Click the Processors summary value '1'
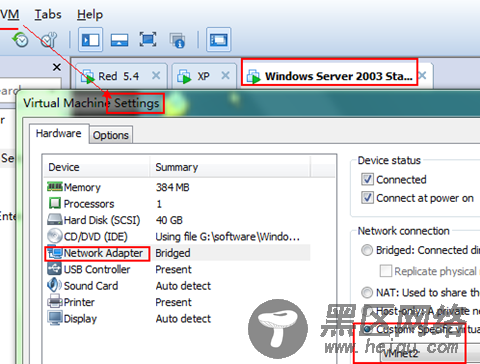480x364 pixels. coord(159,204)
